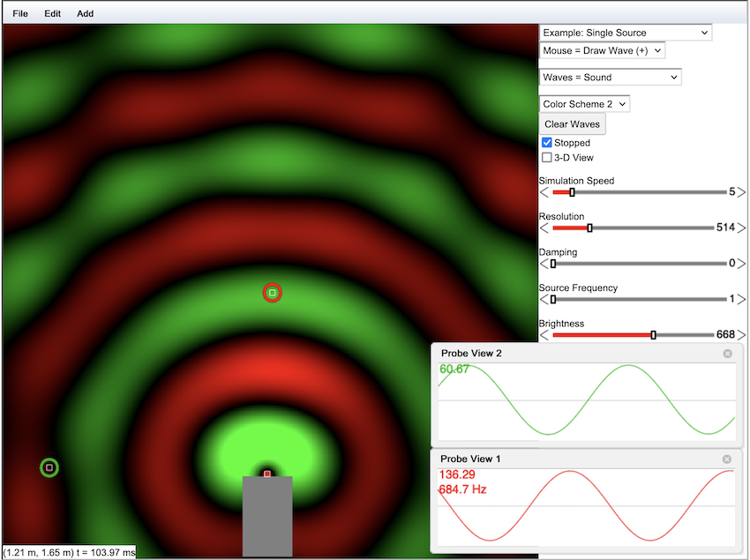This screenshot has width=750, height=560.
Task: Click Simulation Speed decrease arrow
Action: click(544, 192)
